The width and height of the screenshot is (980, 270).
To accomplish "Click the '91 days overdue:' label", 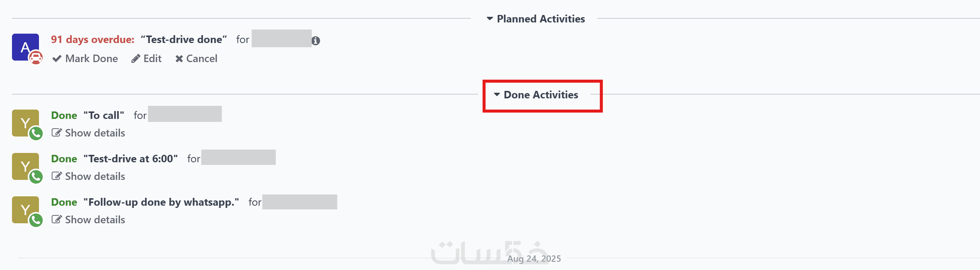I will point(93,40).
